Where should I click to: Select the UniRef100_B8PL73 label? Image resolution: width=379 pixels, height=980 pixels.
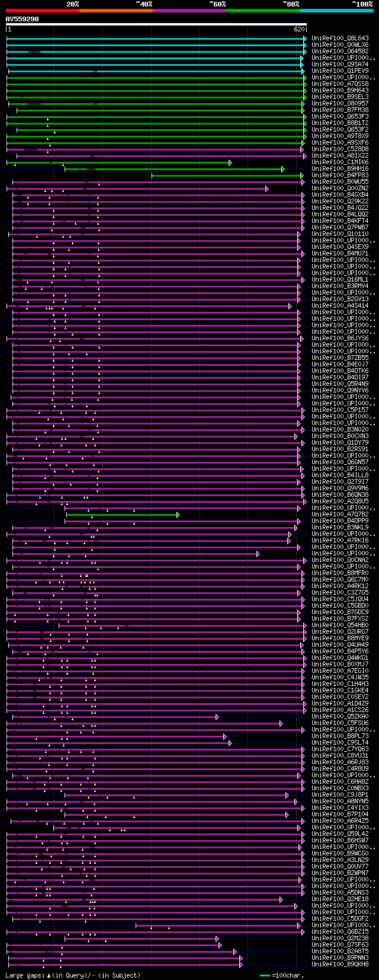click(x=340, y=736)
